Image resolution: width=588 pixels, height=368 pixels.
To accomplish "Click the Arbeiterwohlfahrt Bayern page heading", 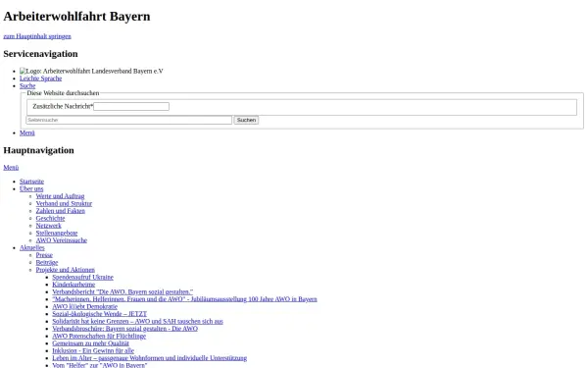I will pos(76,16).
